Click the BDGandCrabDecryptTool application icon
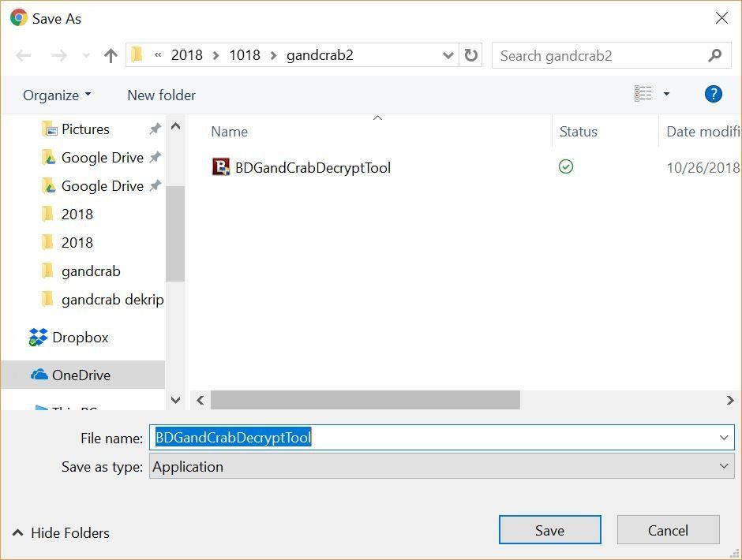 tap(220, 166)
